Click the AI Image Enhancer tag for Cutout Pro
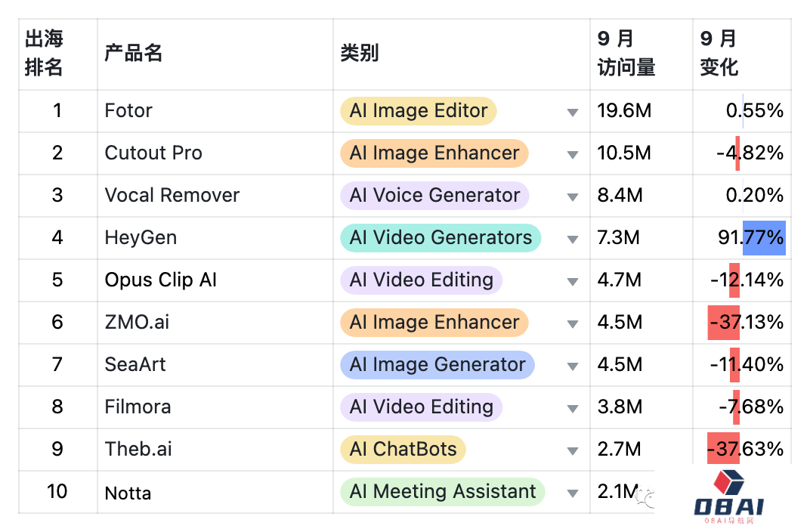This screenshot has width=810, height=532. (x=434, y=153)
